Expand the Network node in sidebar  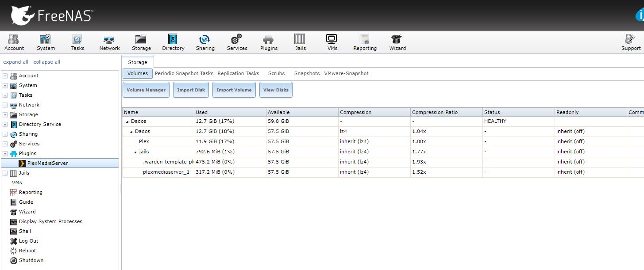pos(5,105)
